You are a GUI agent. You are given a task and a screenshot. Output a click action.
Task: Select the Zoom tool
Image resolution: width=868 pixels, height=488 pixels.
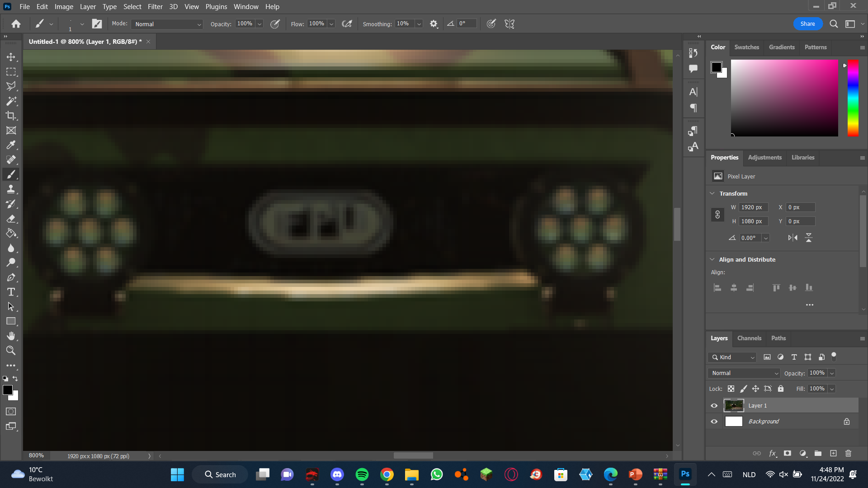[11, 351]
